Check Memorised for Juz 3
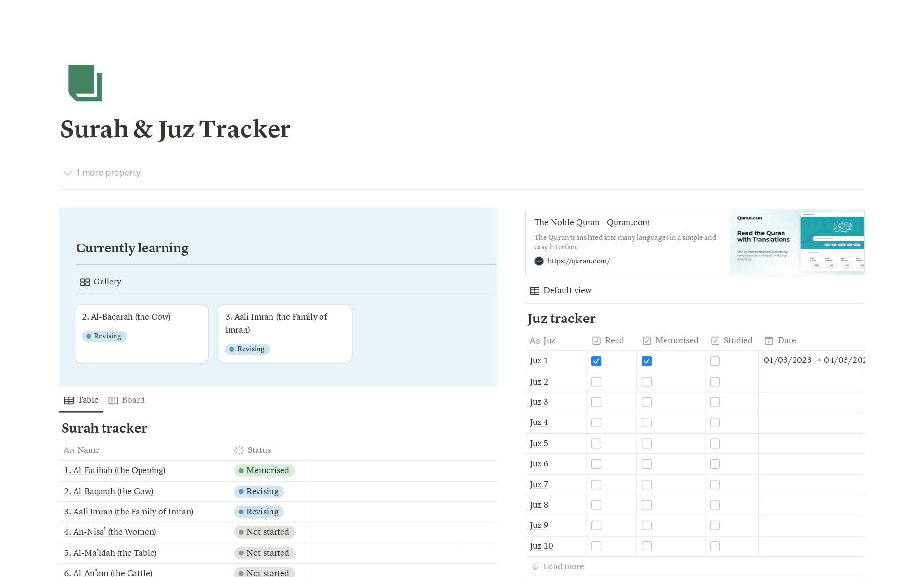 coord(647,402)
